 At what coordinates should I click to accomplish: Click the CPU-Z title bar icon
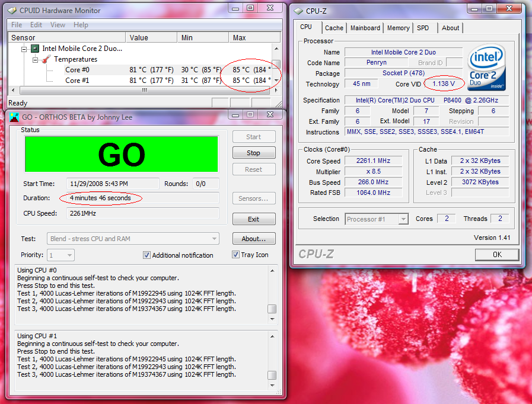click(298, 11)
